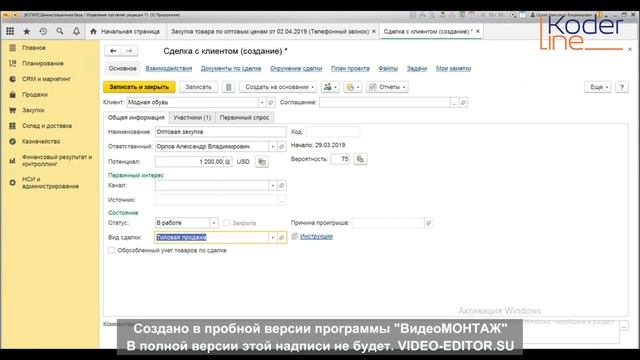The height and width of the screenshot is (360, 640).
Task: Open Документы по сделке link
Action: (231, 69)
